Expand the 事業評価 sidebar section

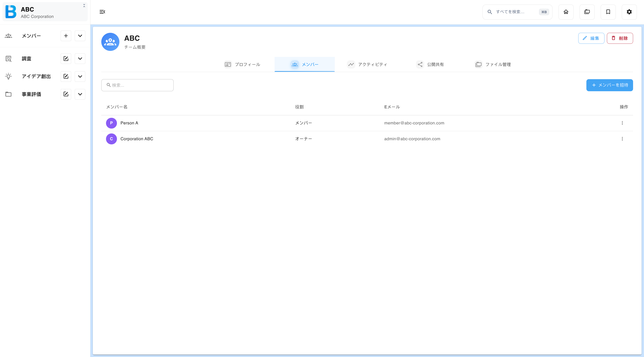tap(80, 94)
